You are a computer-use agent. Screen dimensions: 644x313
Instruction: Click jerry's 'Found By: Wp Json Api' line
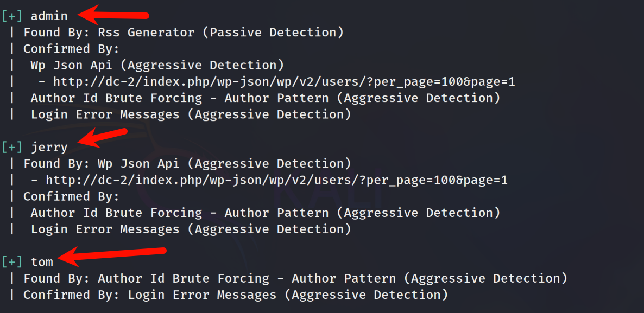187,164
